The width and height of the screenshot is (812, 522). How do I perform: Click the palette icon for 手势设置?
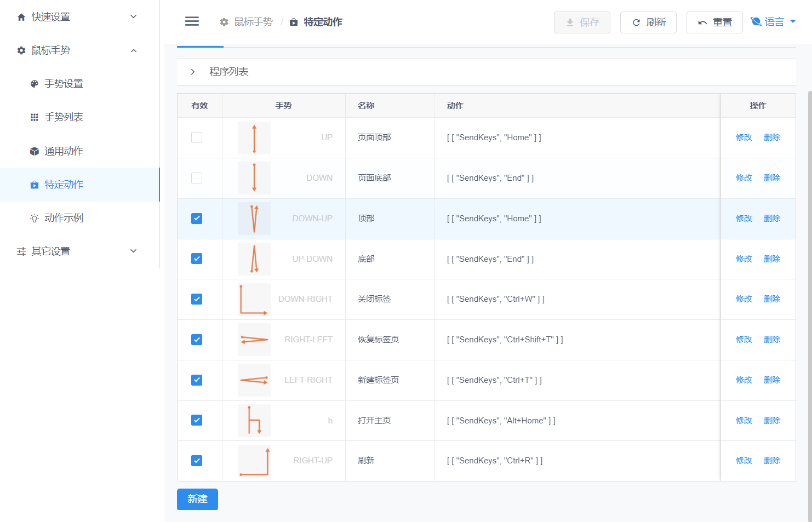[x=35, y=84]
